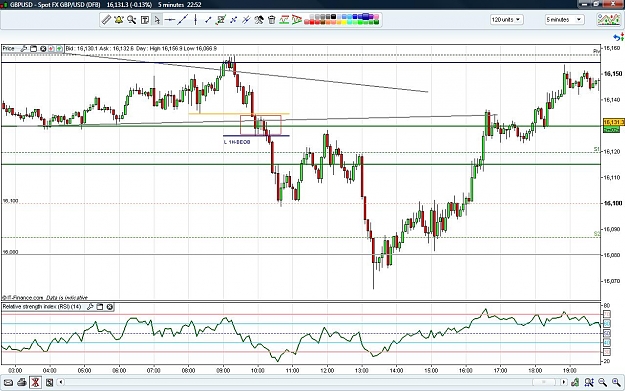Screen dimensions: 625x391
Task: Open Price panel wrench settings
Action: 24,49
